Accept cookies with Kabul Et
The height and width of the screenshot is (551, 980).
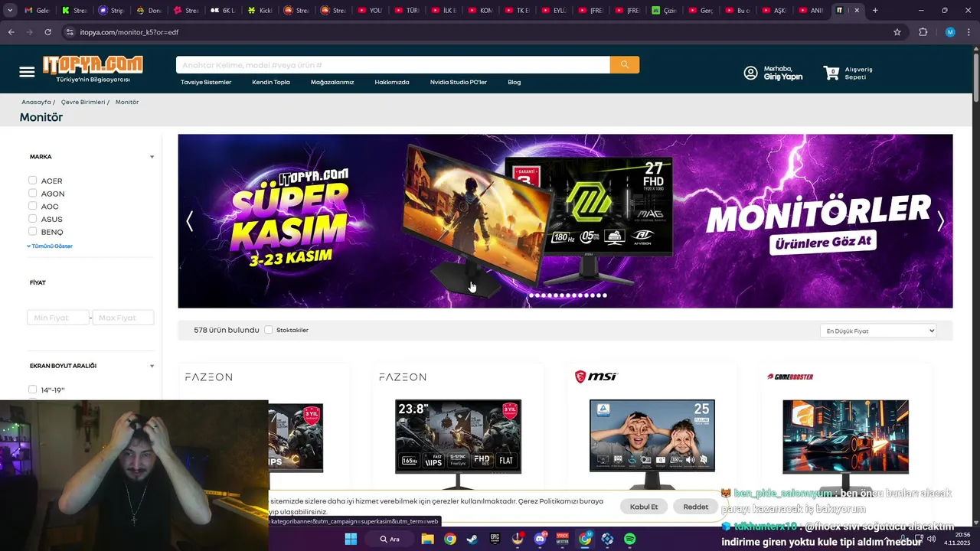[x=644, y=507]
